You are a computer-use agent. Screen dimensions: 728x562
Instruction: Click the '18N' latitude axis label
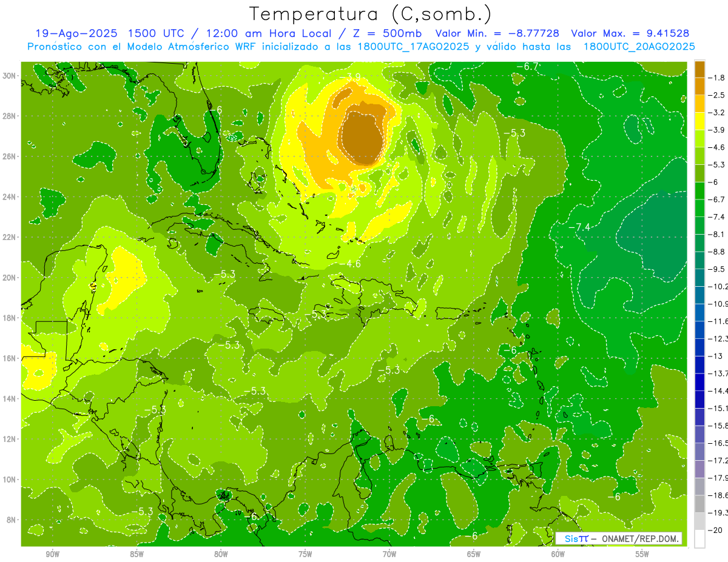tap(8, 318)
